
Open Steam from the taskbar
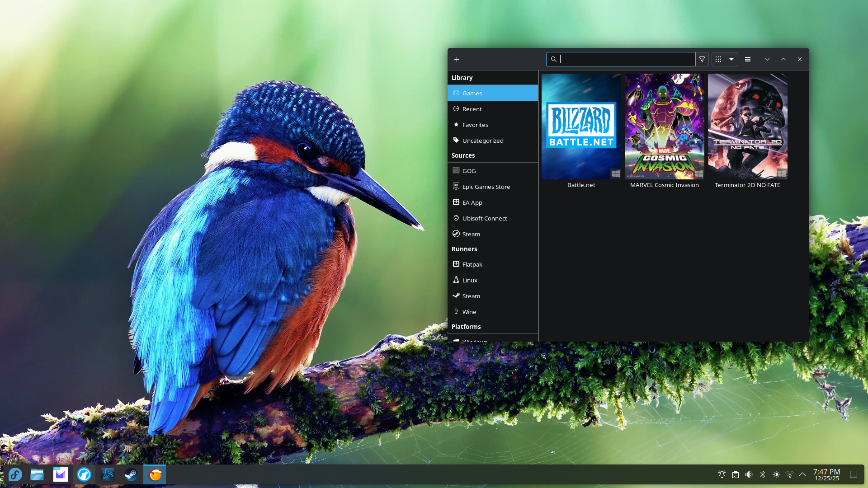click(x=131, y=474)
